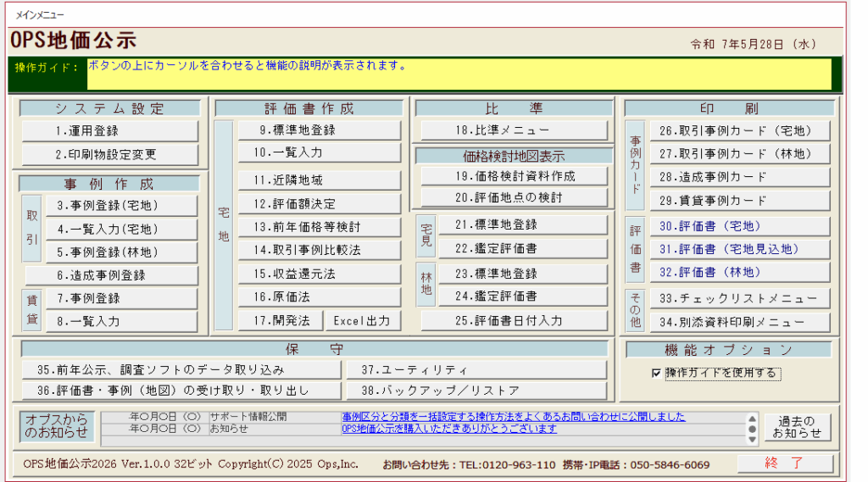This screenshot has width=868, height=482.
Task: Open link OPS地価公示を購入いただきありがとう
Action: [x=449, y=429]
